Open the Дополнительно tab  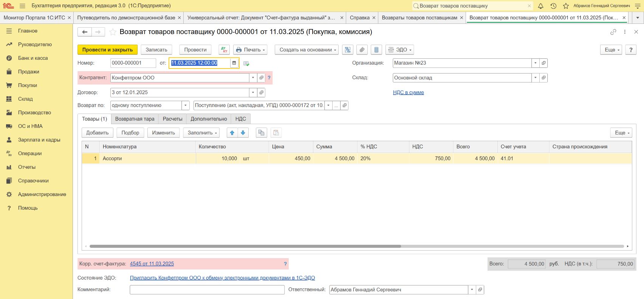(x=209, y=119)
